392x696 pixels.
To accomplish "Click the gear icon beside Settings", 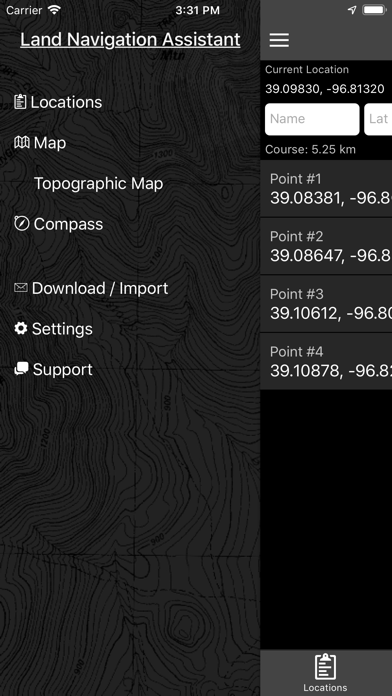I will [x=21, y=328].
